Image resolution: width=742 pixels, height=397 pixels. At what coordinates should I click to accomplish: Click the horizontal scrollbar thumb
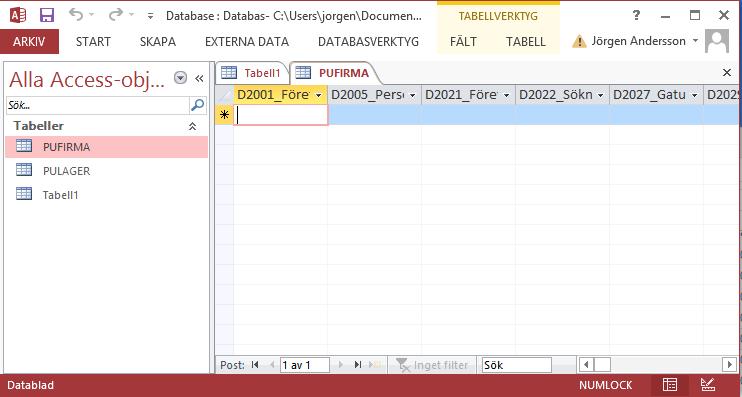click(x=602, y=365)
